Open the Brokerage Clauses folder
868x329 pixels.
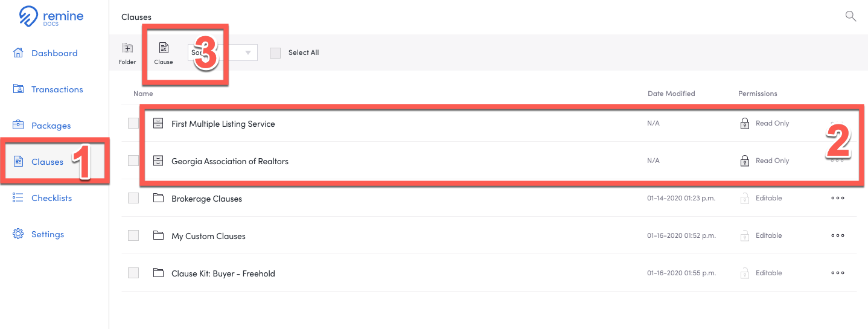click(206, 199)
